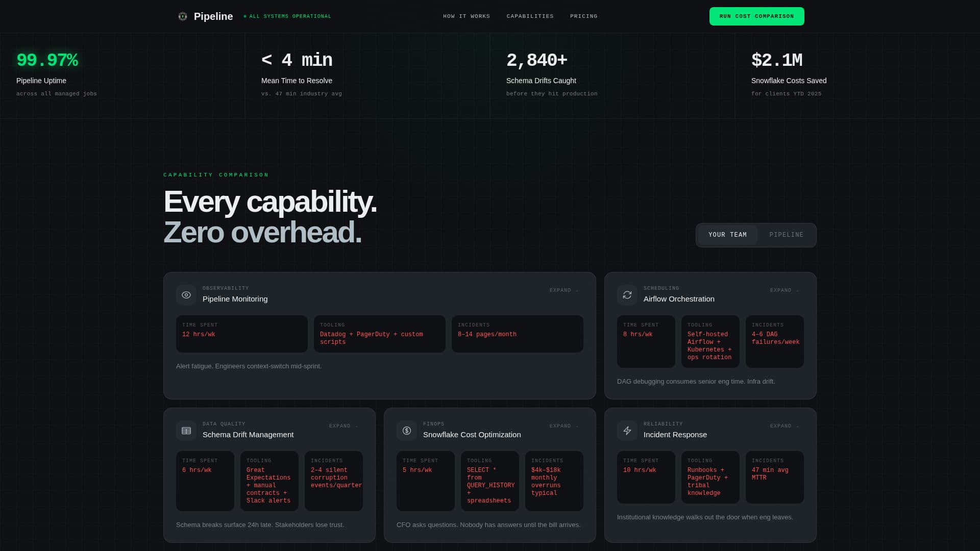
Task: Click the lightning bolt icon on Incident Response
Action: pyautogui.click(x=627, y=431)
